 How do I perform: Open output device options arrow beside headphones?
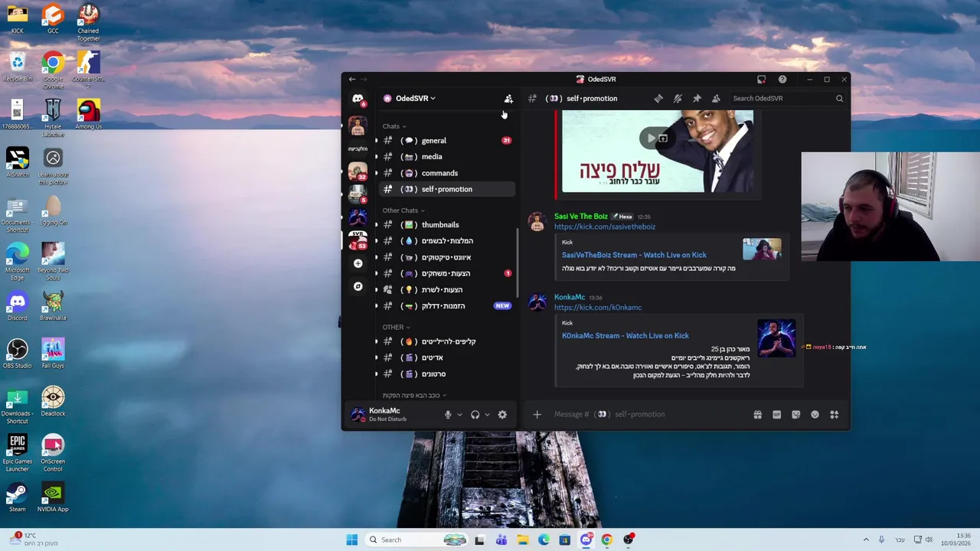point(487,415)
